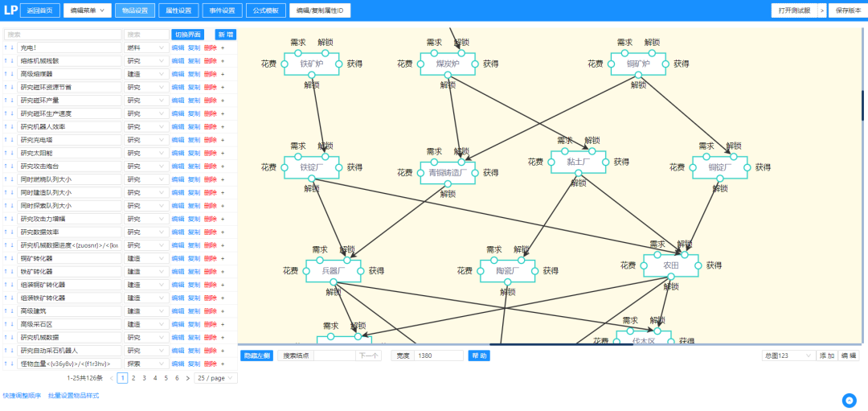Click the 花费 port on 黏土厂 node

[x=551, y=162]
